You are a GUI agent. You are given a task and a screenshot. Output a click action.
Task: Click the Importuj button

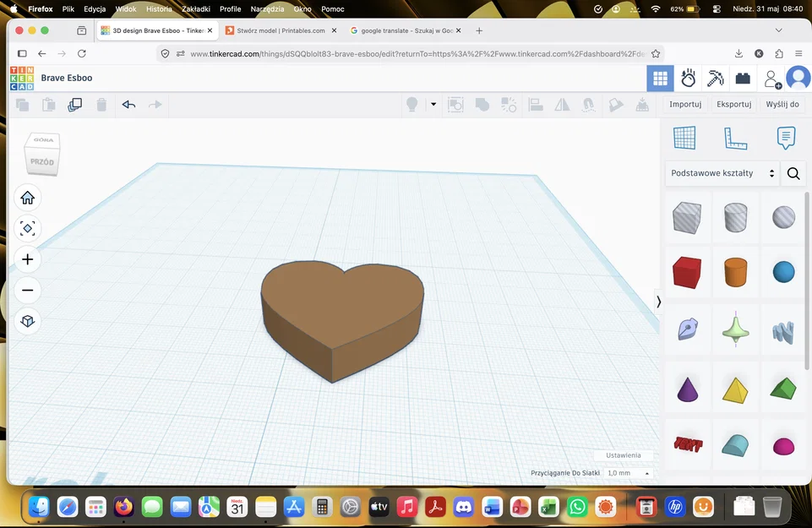[685, 105]
